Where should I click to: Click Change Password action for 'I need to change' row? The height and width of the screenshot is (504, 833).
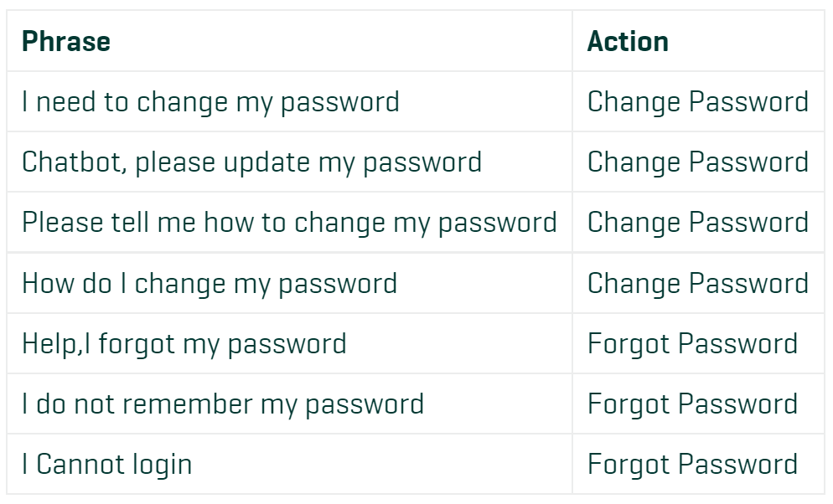point(697,102)
